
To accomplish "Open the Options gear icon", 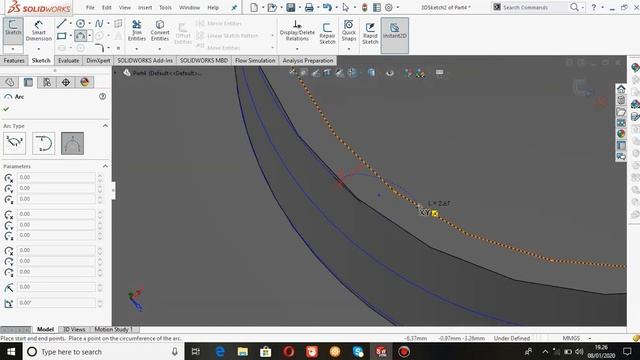I will (x=389, y=7).
